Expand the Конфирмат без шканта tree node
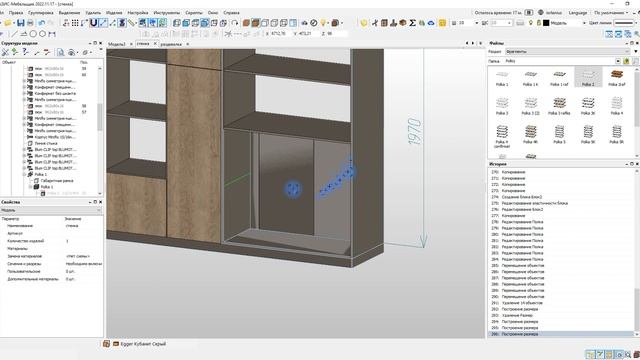This screenshot has height=360, width=640. [24, 93]
